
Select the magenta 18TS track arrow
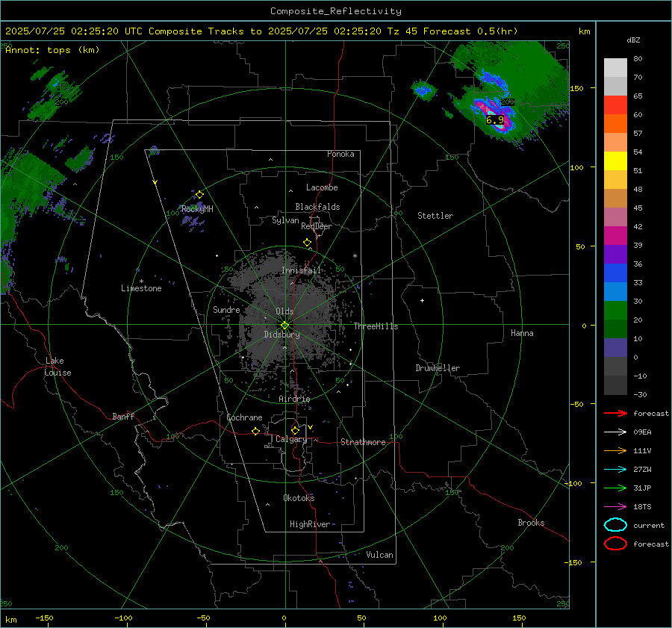pos(615,507)
